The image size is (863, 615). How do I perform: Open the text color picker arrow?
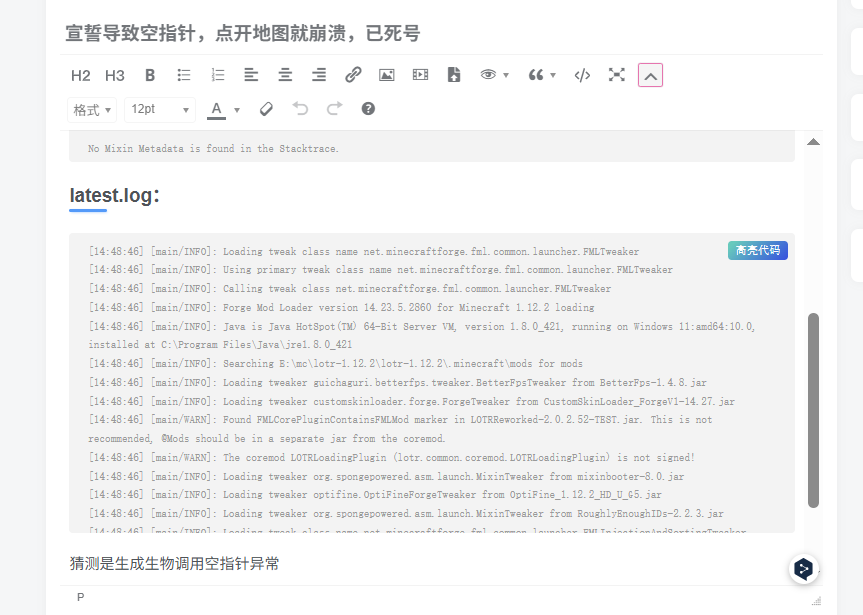point(237,110)
